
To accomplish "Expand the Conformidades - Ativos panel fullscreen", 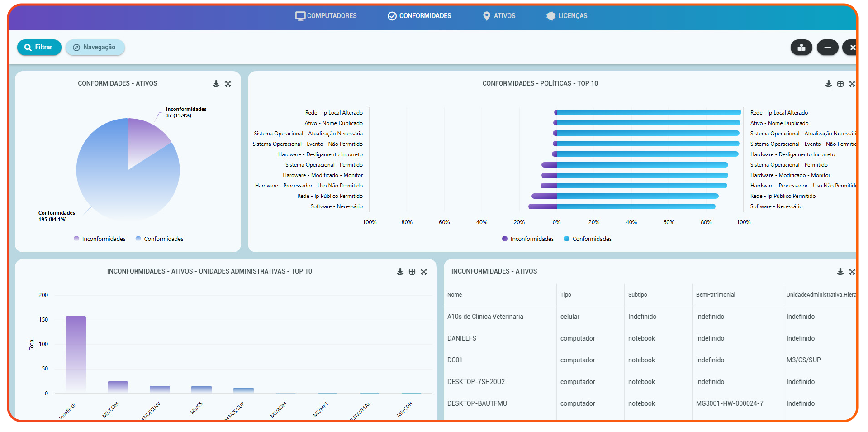I will point(228,84).
